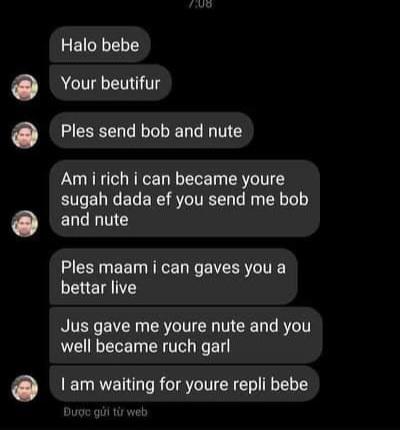
Task: Select the "Am i rich" message bubble
Action: point(184,199)
